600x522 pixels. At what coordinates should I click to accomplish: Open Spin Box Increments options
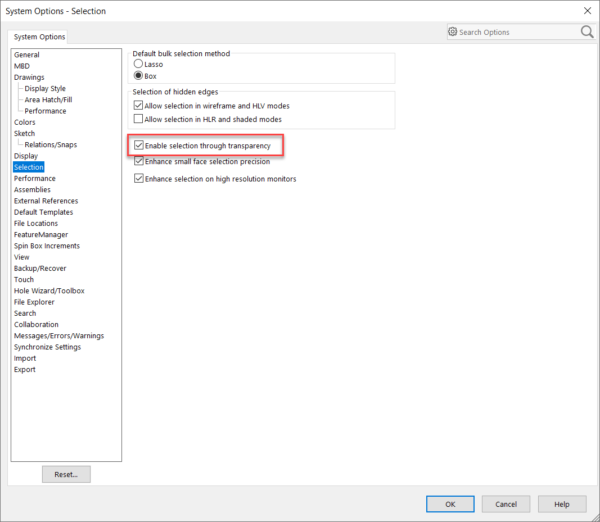[47, 246]
